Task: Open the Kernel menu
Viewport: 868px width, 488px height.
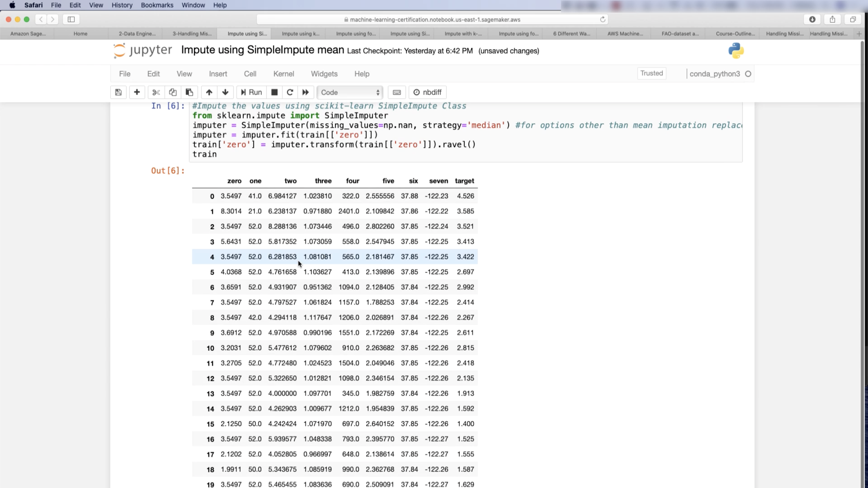Action: (x=283, y=74)
